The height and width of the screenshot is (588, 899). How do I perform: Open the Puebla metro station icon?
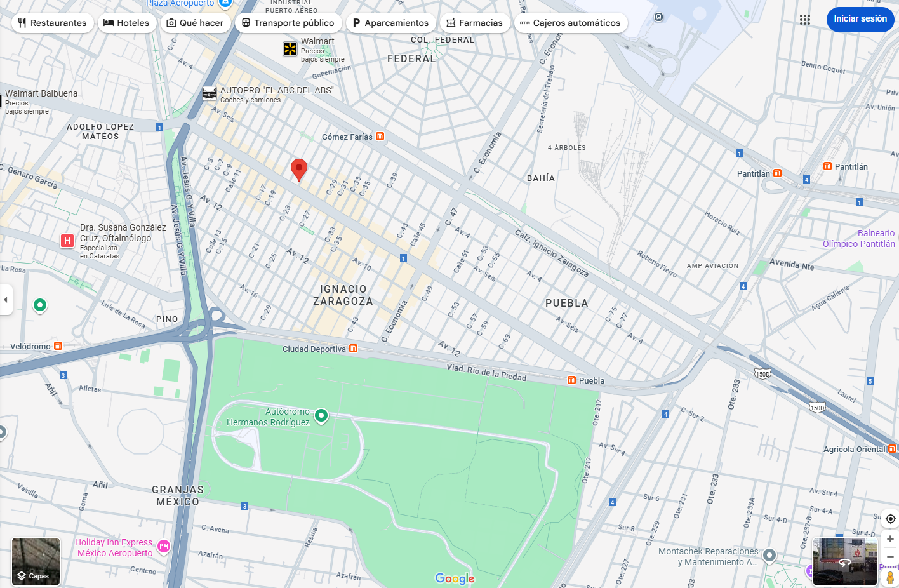571,380
